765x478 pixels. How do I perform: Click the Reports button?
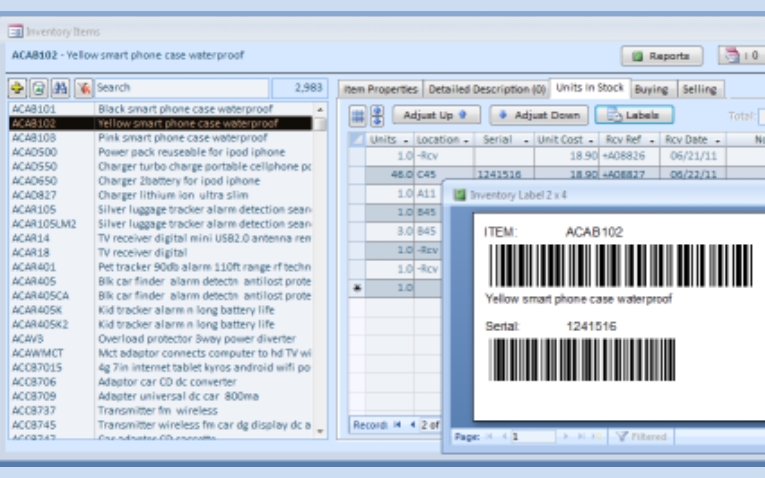[662, 56]
